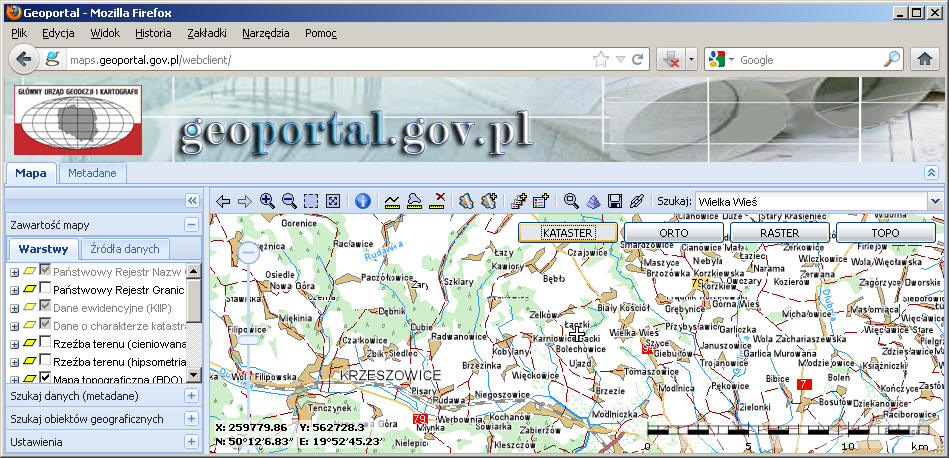
Task: Open the Historia menu
Action: pyautogui.click(x=153, y=33)
